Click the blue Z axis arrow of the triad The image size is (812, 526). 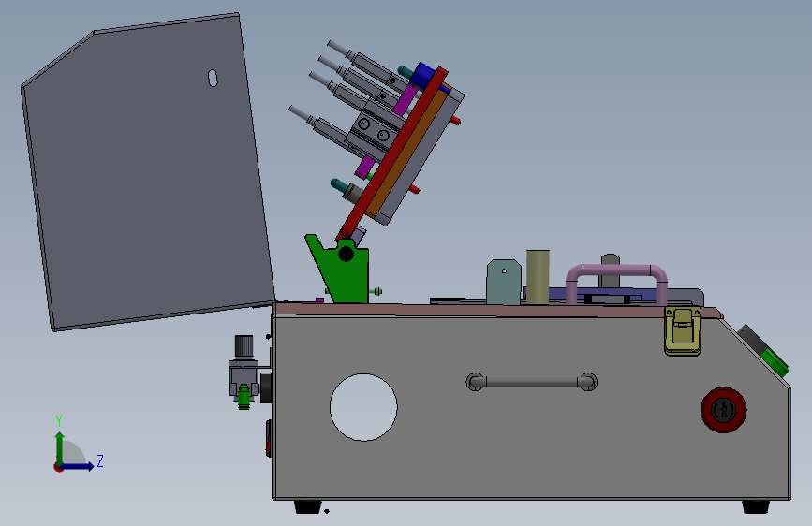click(78, 466)
